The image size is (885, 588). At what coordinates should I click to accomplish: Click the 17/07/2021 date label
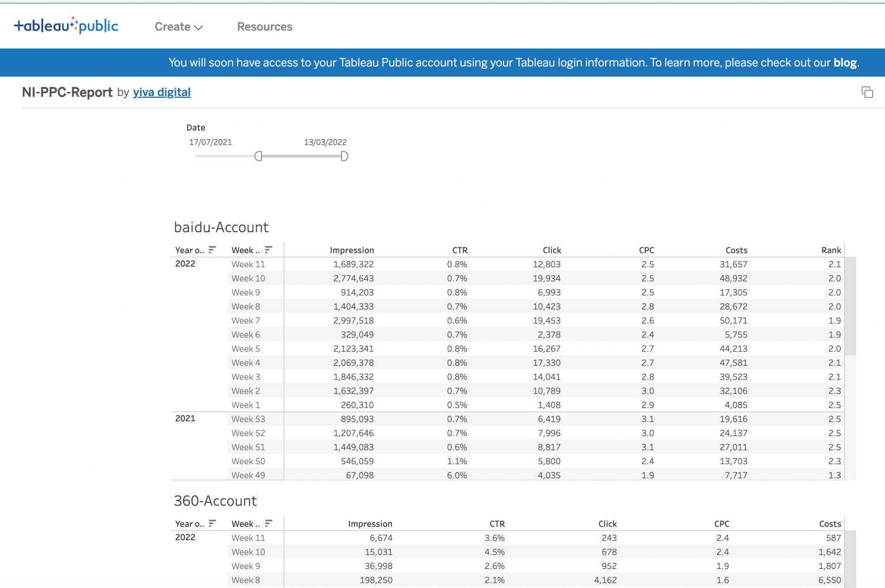(x=211, y=142)
